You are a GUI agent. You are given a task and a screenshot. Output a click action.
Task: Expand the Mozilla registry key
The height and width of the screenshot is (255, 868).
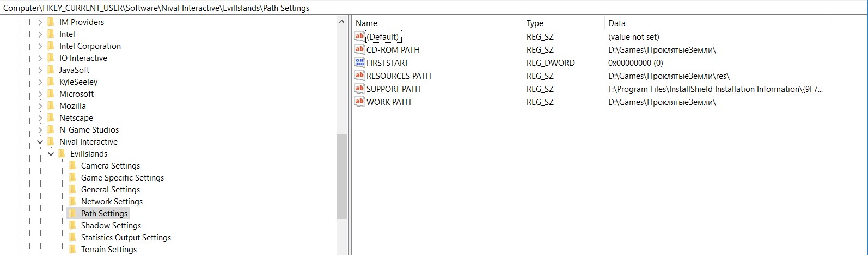click(40, 106)
